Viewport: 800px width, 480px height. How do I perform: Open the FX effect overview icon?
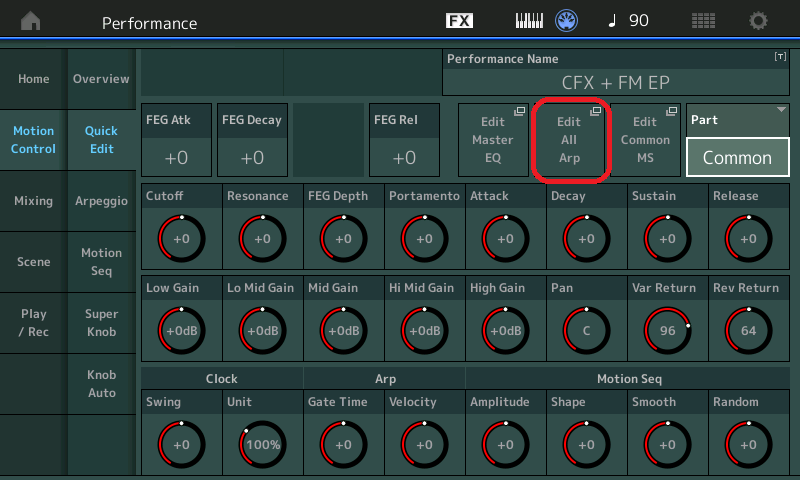[x=459, y=21]
